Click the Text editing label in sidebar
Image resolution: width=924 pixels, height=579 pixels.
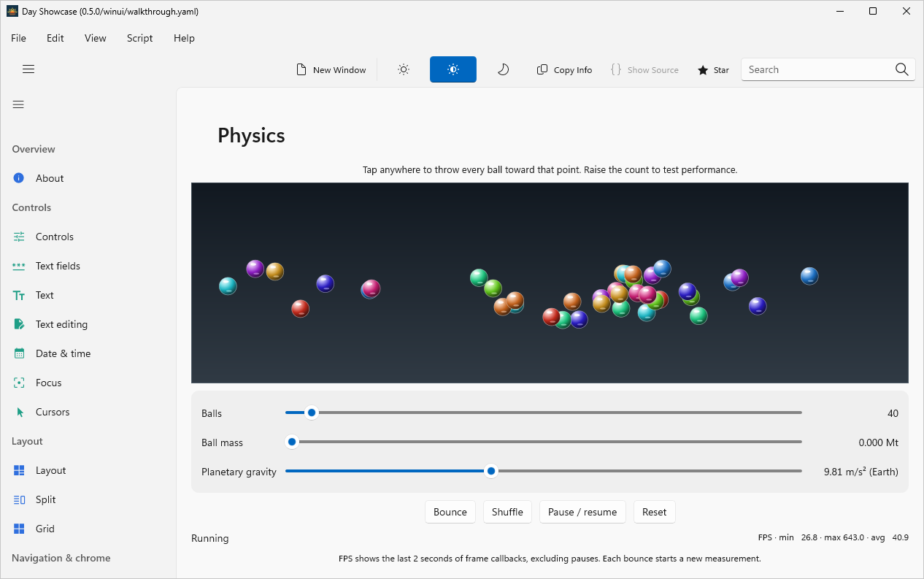[x=61, y=324]
